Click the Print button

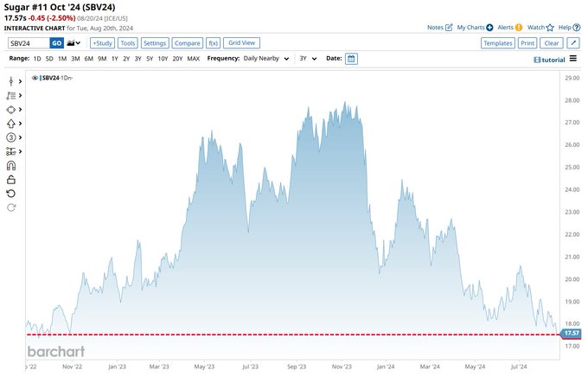(527, 43)
